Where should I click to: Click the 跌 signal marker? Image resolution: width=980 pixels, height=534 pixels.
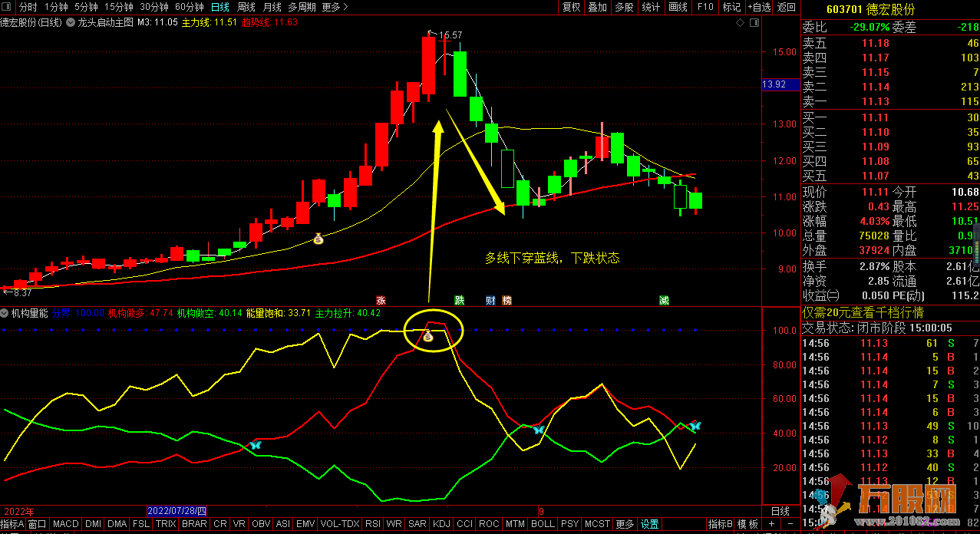(x=460, y=300)
